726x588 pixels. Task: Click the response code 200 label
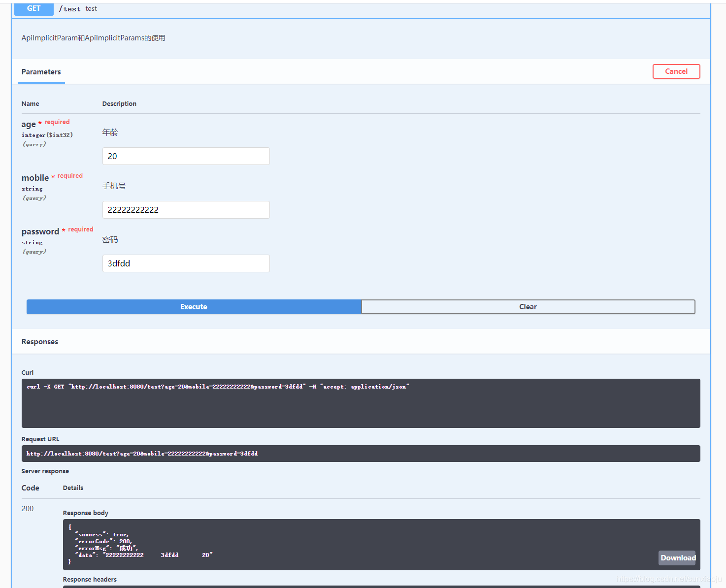(27, 508)
